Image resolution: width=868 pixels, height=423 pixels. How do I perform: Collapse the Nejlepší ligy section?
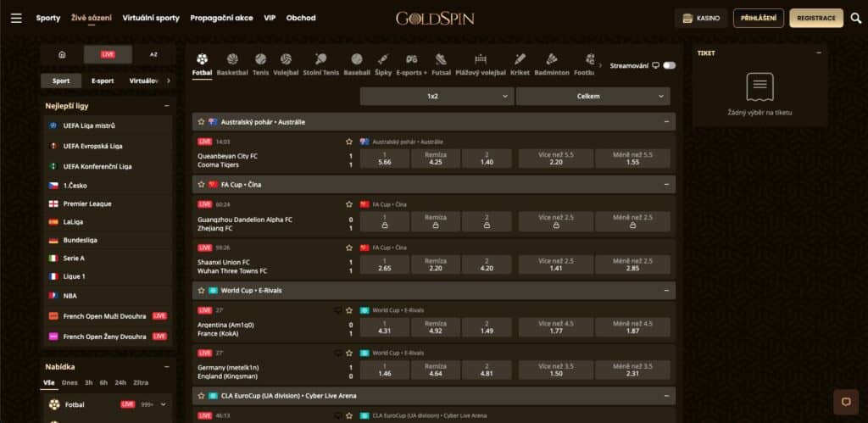tap(164, 106)
